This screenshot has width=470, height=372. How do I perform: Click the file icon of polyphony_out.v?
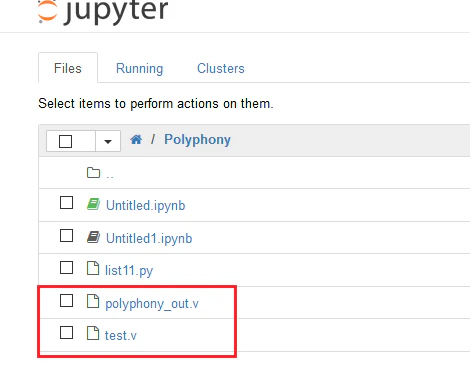[x=93, y=301]
